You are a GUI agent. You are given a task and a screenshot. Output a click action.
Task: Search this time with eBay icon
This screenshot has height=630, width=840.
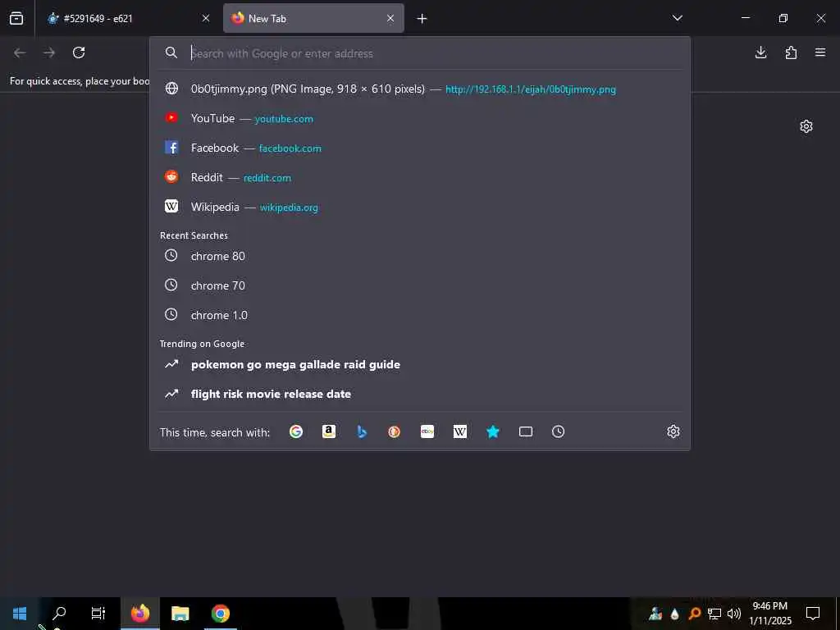[x=427, y=431]
